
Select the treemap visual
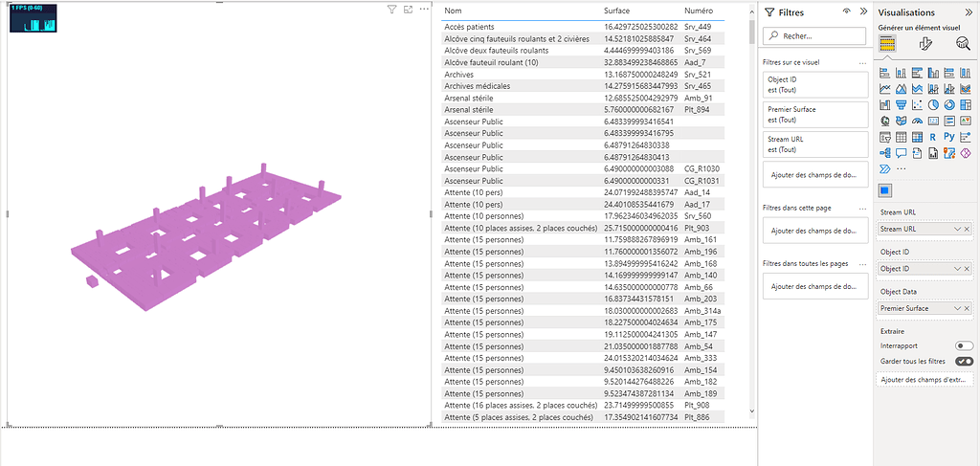pos(966,105)
